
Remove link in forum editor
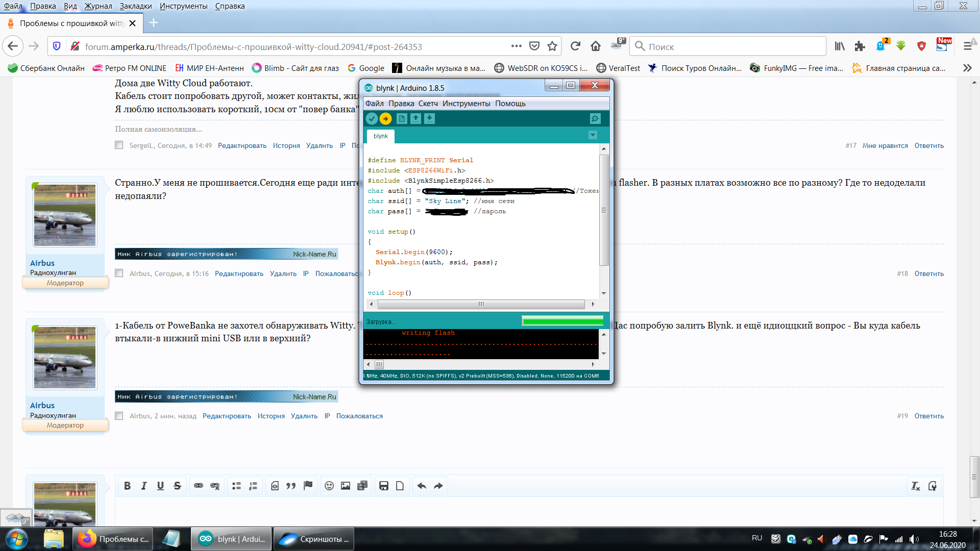pyautogui.click(x=215, y=486)
